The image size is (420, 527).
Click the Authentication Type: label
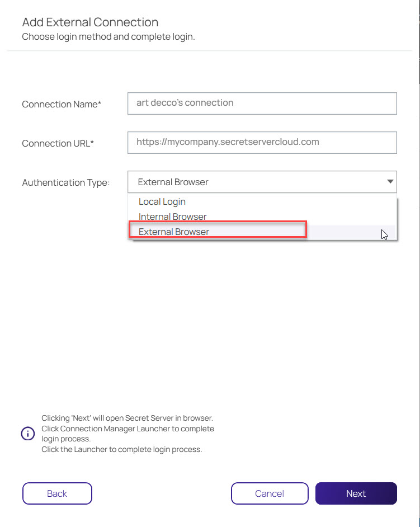click(66, 182)
